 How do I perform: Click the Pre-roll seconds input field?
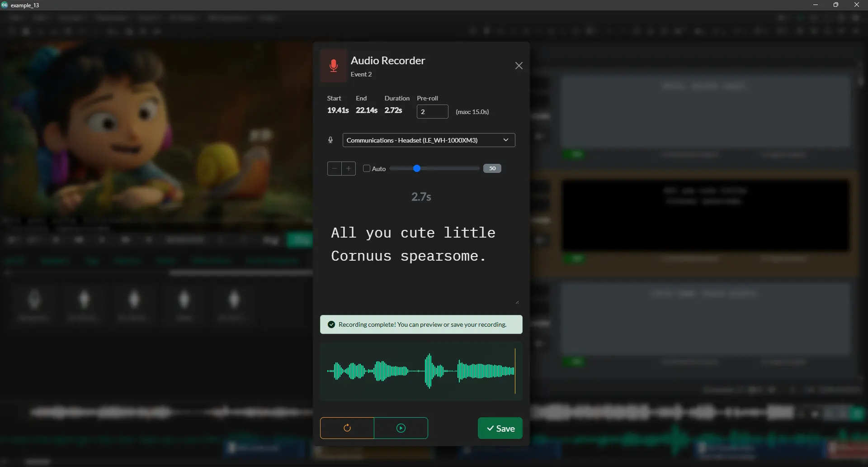[432, 112]
